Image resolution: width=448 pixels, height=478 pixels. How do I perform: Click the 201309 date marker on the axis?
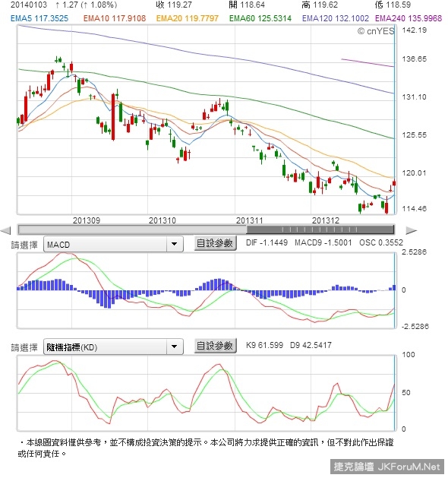point(87,220)
